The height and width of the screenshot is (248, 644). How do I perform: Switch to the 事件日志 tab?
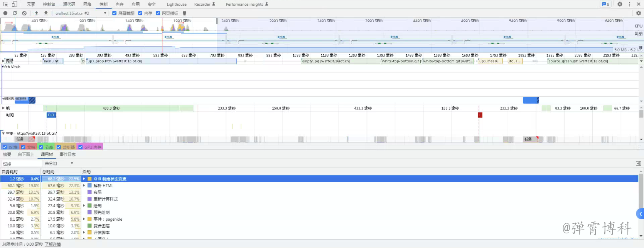[x=67, y=154]
